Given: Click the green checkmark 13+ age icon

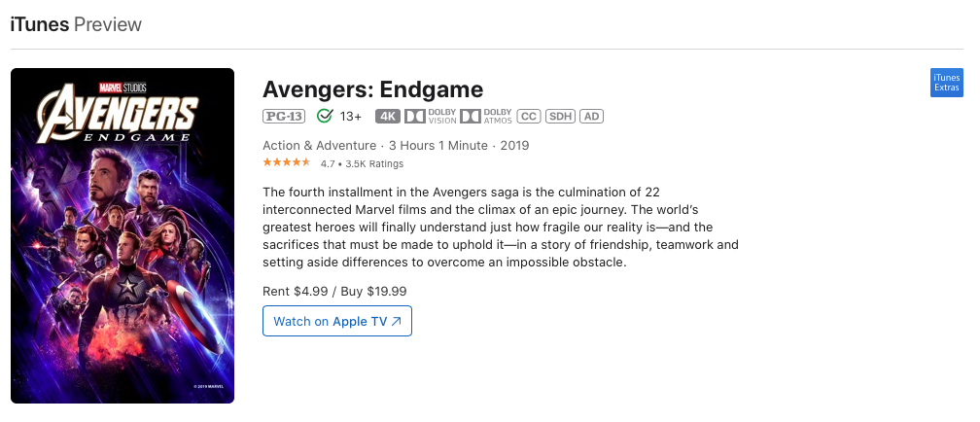Looking at the screenshot, I should click(325, 117).
